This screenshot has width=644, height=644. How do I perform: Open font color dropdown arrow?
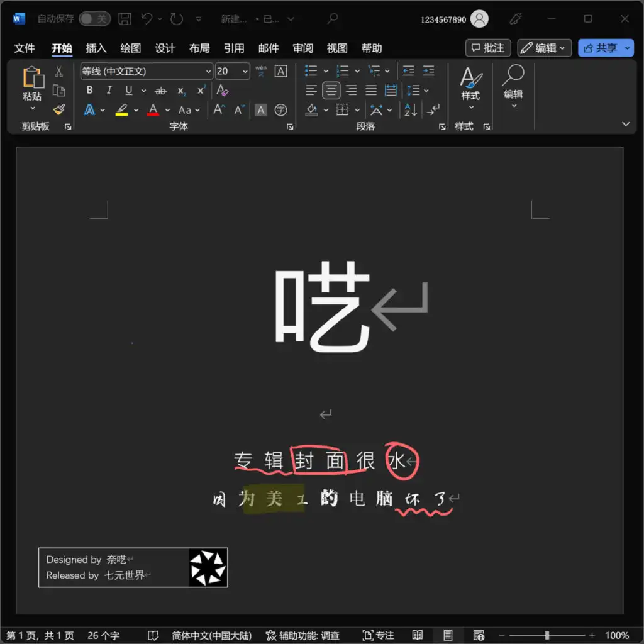click(x=167, y=110)
